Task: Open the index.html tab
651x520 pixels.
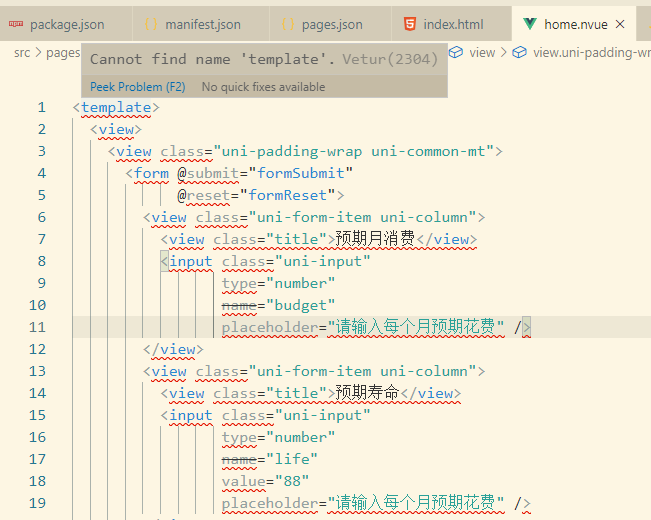Action: pyautogui.click(x=451, y=24)
